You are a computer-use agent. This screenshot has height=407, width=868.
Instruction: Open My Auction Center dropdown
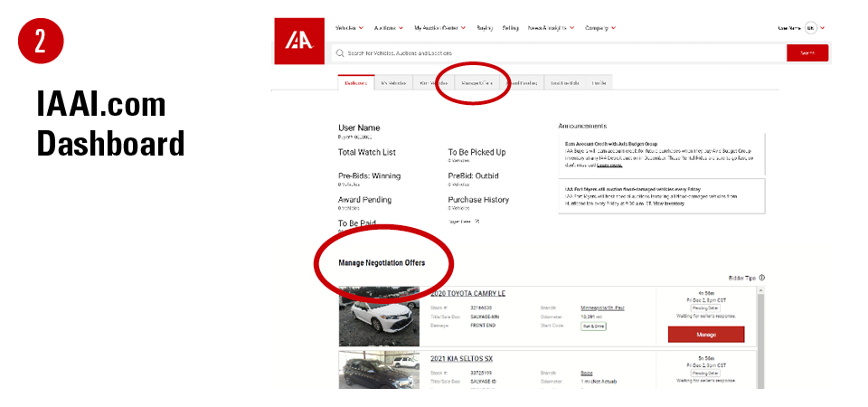point(439,28)
